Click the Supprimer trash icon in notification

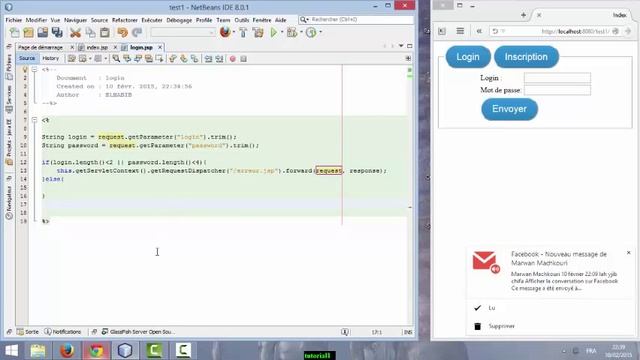(478, 326)
